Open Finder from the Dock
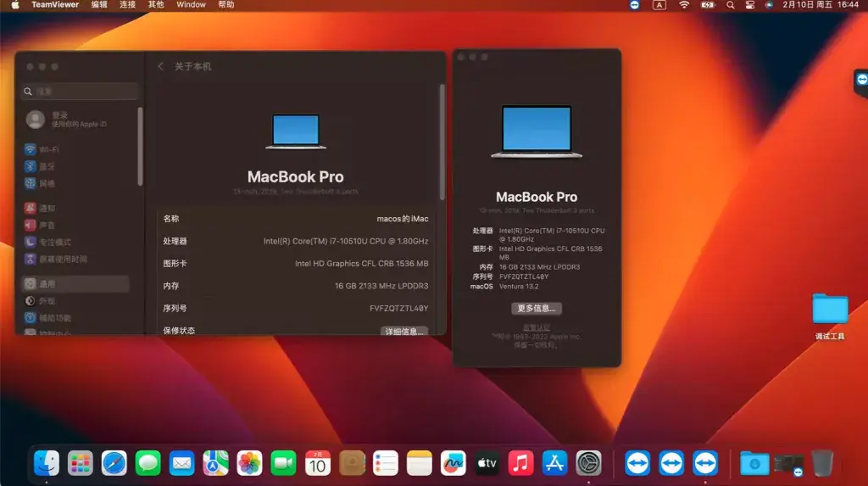The height and width of the screenshot is (486, 868). [47, 463]
